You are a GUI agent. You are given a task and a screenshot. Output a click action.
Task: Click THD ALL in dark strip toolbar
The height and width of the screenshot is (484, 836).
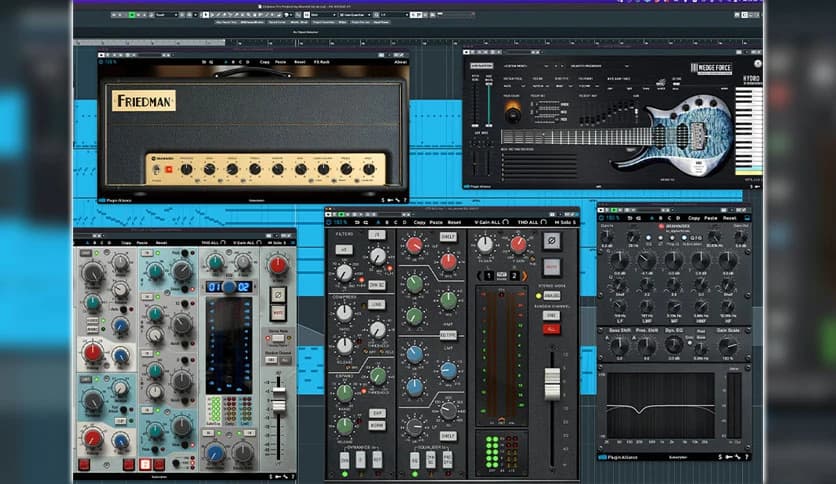[x=532, y=222]
